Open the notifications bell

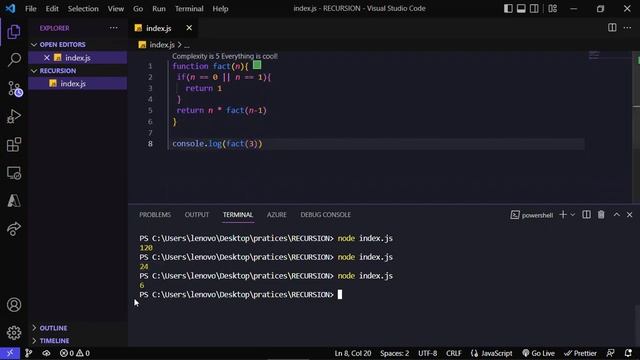click(x=628, y=353)
